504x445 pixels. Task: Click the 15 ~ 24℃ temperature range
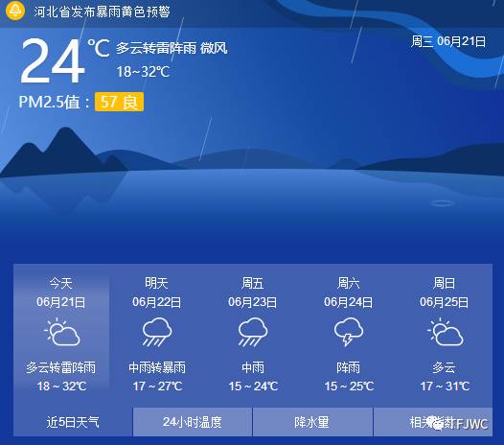coord(253,386)
